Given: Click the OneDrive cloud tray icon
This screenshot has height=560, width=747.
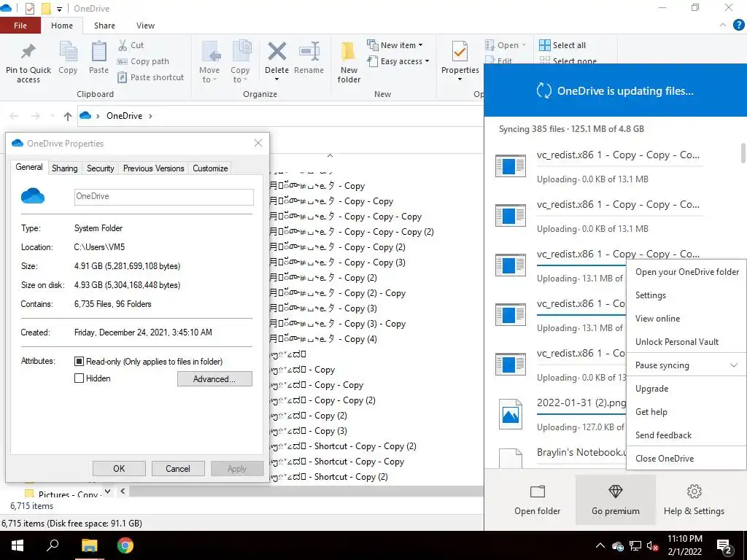Looking at the screenshot, I should click(618, 545).
